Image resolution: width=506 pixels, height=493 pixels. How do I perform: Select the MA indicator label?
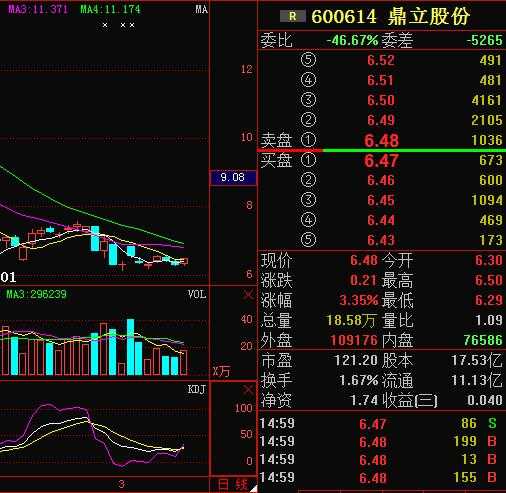click(201, 9)
